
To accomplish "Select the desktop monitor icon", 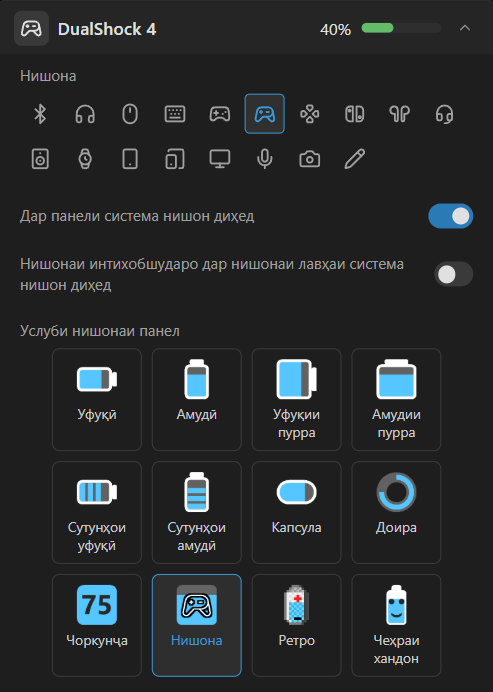I will point(220,159).
